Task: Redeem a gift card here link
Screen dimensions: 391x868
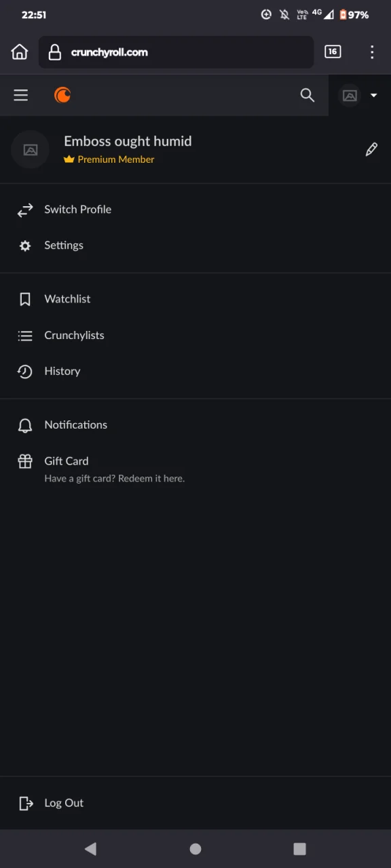Action: [x=115, y=478]
